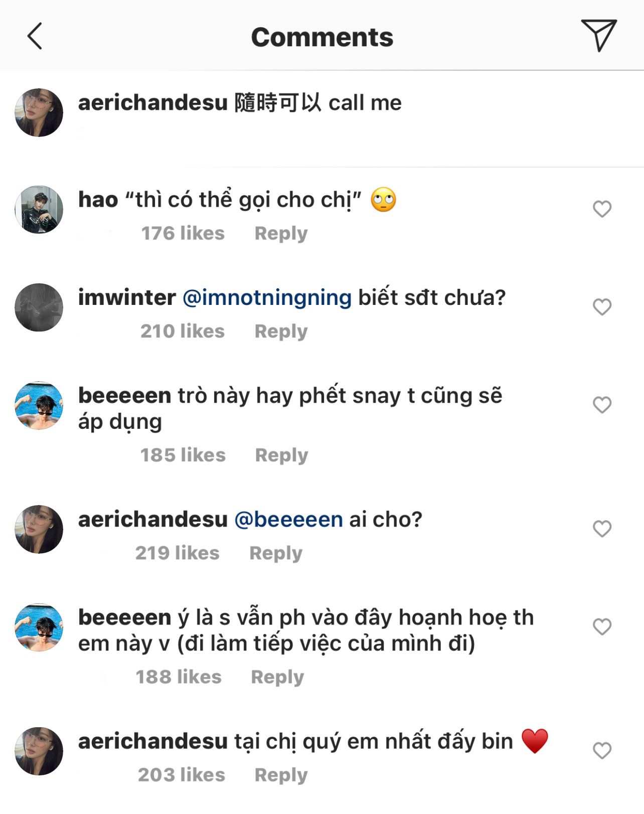Like imwinter's comment with the heart
Viewport: 644px width, 814px height.
(x=602, y=306)
